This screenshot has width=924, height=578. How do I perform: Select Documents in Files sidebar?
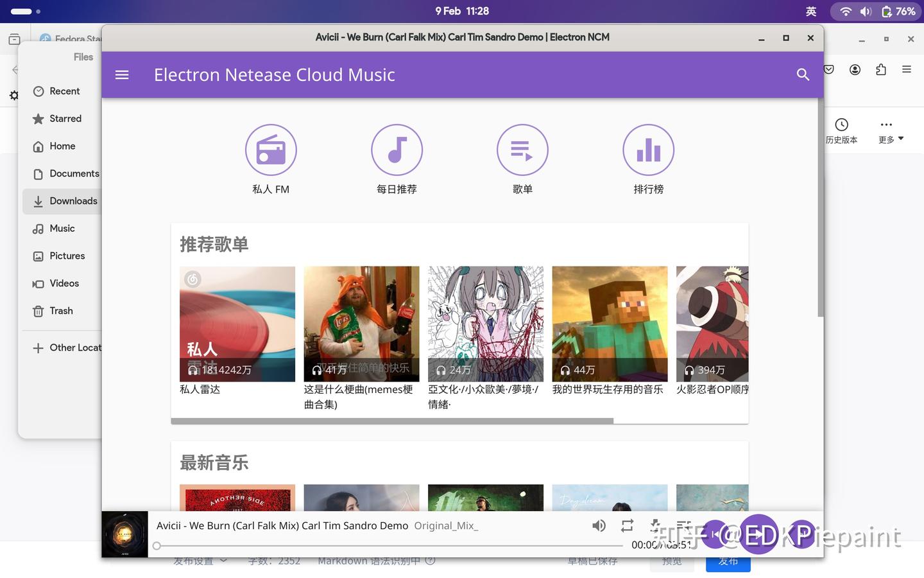62,173
